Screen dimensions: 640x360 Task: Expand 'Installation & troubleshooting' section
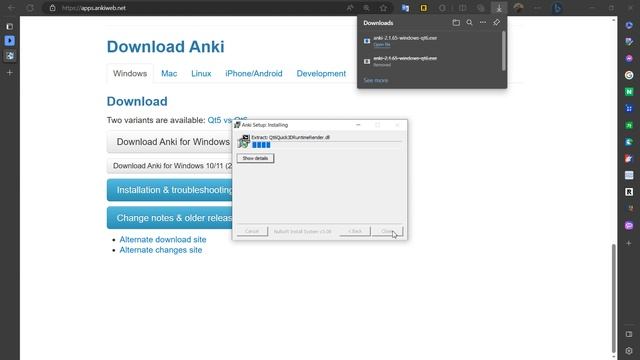click(x=169, y=190)
